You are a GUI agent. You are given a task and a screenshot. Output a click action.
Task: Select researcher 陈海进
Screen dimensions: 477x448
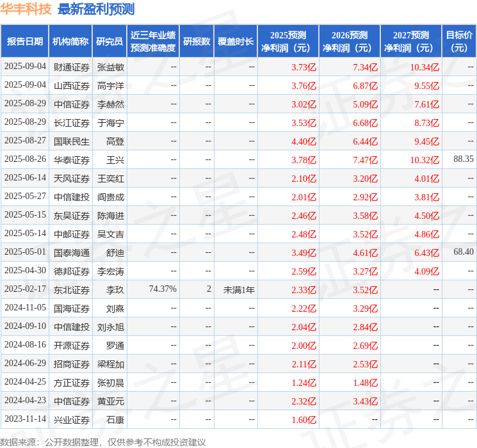click(111, 216)
